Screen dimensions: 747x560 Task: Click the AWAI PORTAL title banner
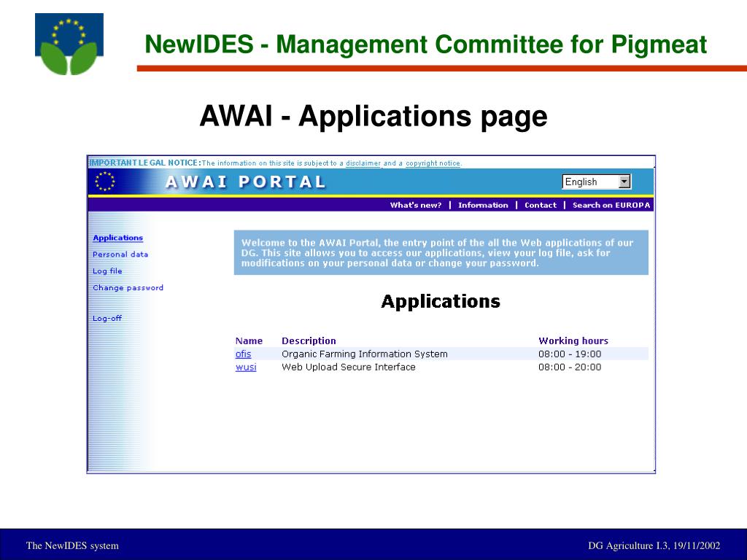(x=245, y=182)
